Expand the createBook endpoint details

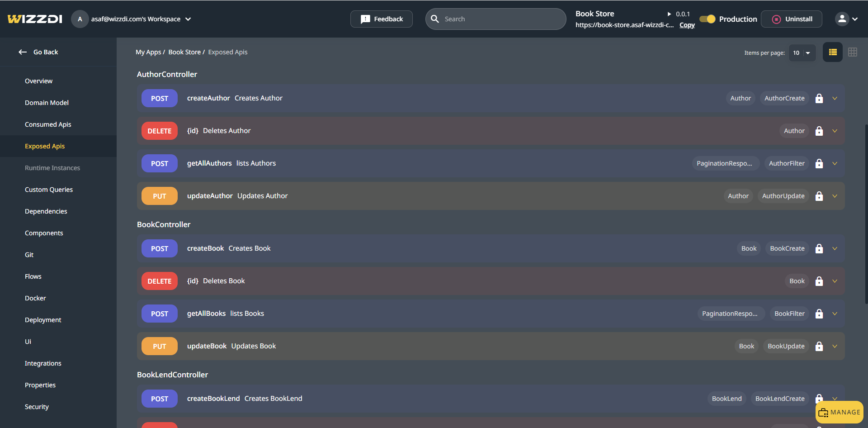(835, 249)
